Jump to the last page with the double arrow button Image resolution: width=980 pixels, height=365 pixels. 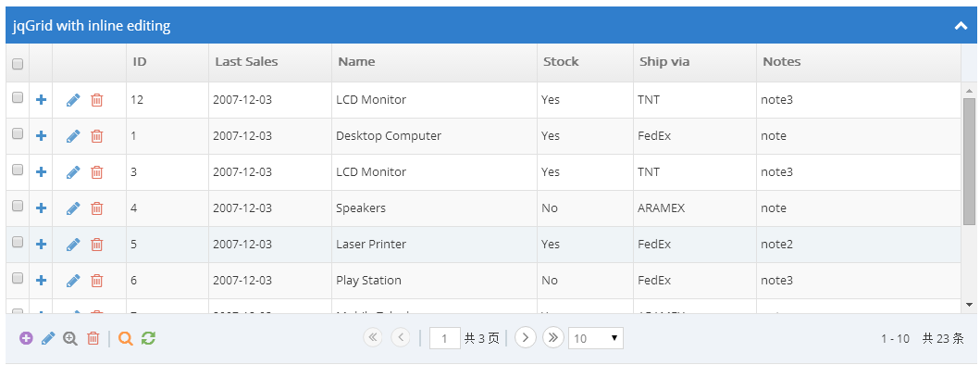553,337
